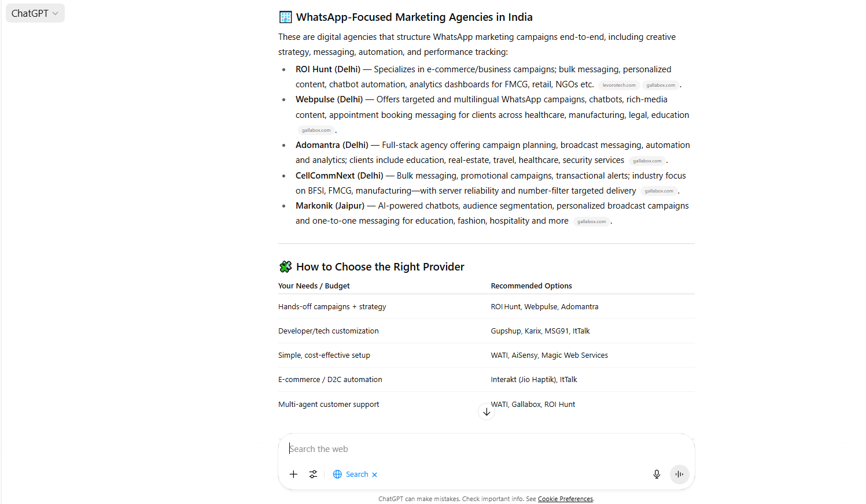
Task: Open gallabox.com citation for Adomantra
Action: [x=647, y=161]
